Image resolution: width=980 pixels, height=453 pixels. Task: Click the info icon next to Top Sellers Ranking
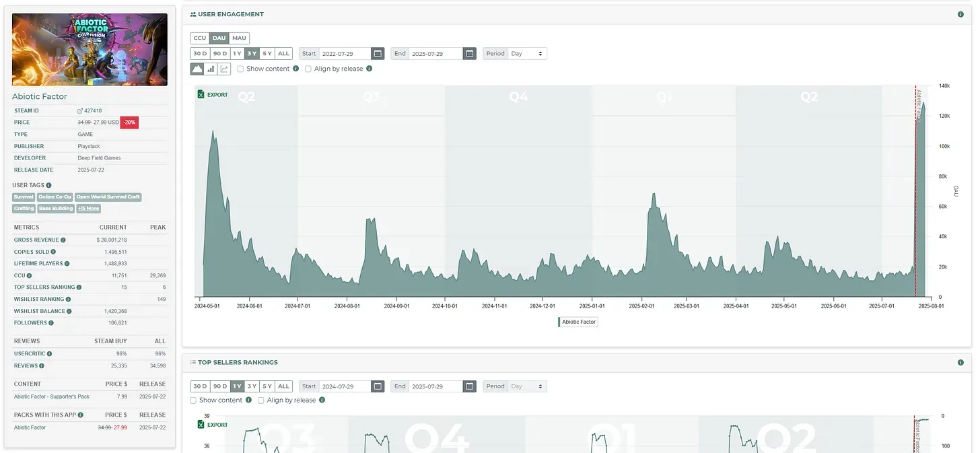[x=79, y=287]
